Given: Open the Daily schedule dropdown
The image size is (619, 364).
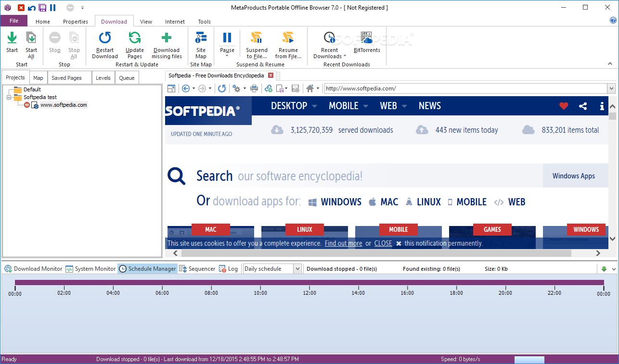Looking at the screenshot, I should 297,269.
